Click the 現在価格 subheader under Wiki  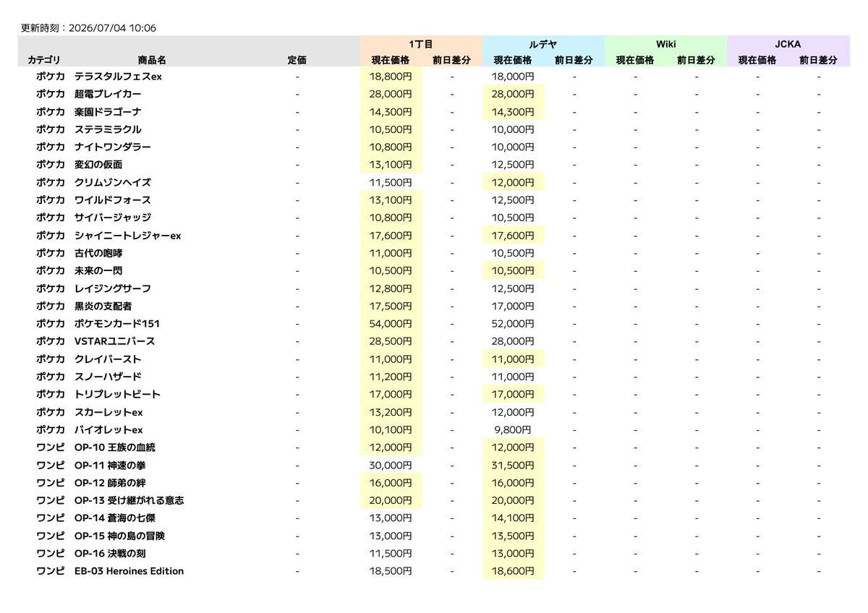pyautogui.click(x=635, y=61)
